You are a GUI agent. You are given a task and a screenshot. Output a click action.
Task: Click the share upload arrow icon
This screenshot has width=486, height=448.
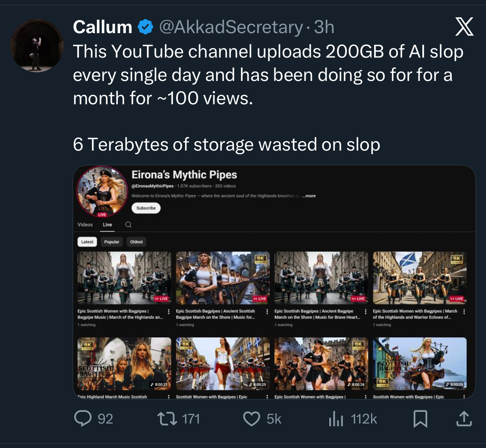[x=465, y=419]
